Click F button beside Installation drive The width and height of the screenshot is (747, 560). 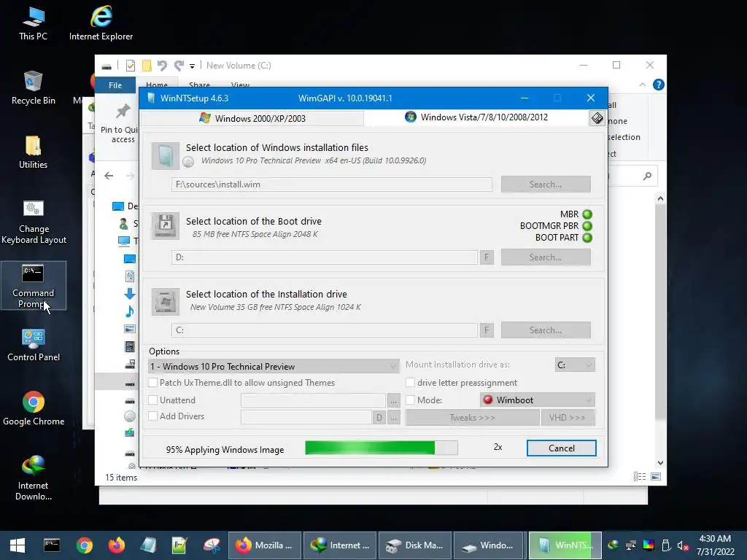click(487, 330)
